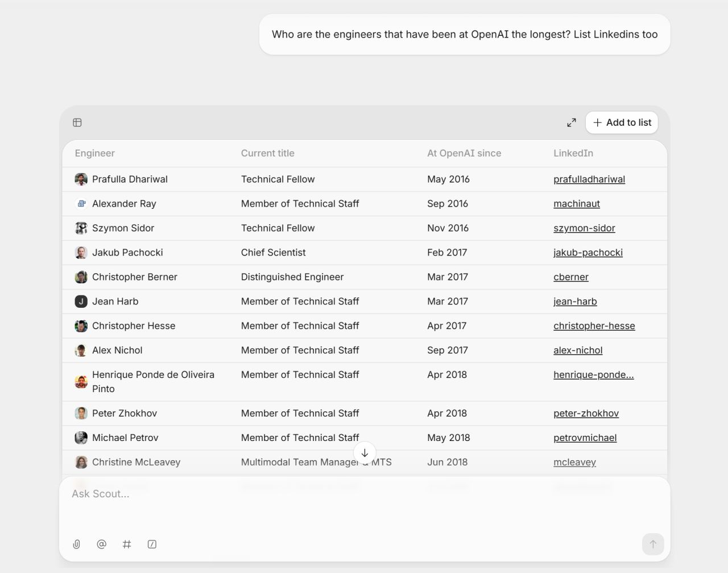Image resolution: width=728 pixels, height=573 pixels.
Task: Open christopher-hesse LinkedIn link
Action: 594,326
